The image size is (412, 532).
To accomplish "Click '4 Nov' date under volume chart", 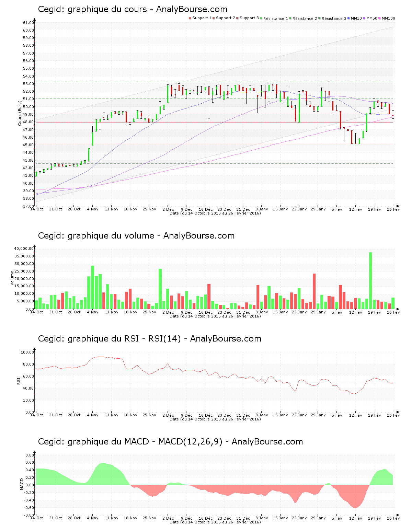I will point(93,312).
